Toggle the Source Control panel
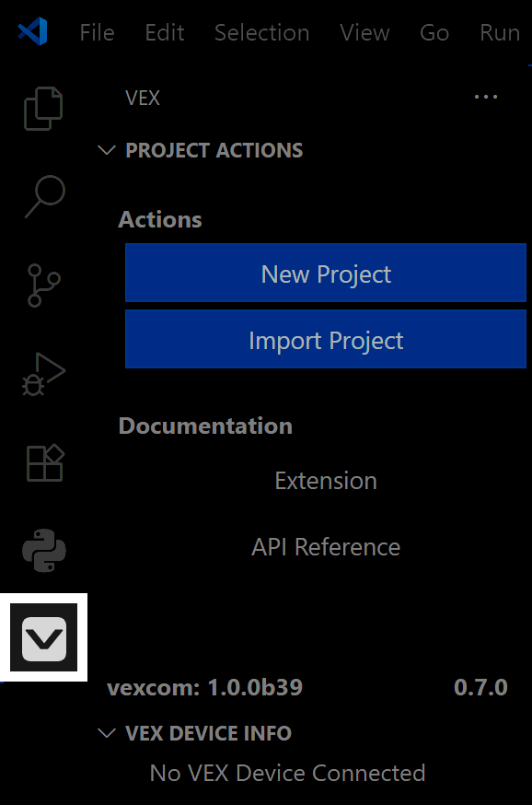This screenshot has height=805, width=532. tap(42, 285)
